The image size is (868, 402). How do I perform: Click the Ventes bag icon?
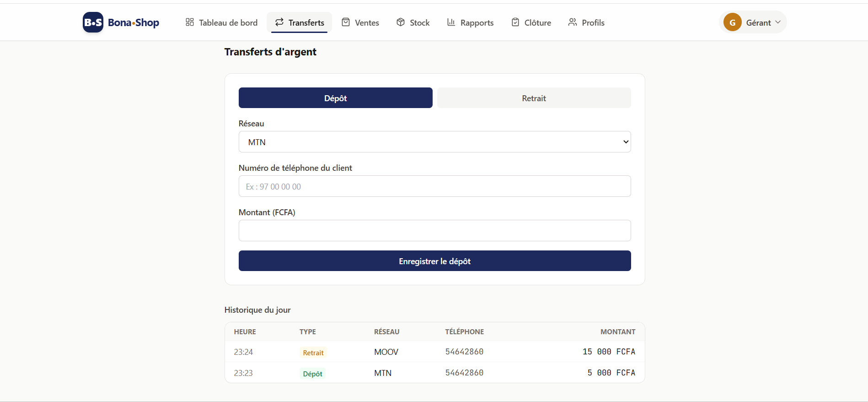point(346,22)
